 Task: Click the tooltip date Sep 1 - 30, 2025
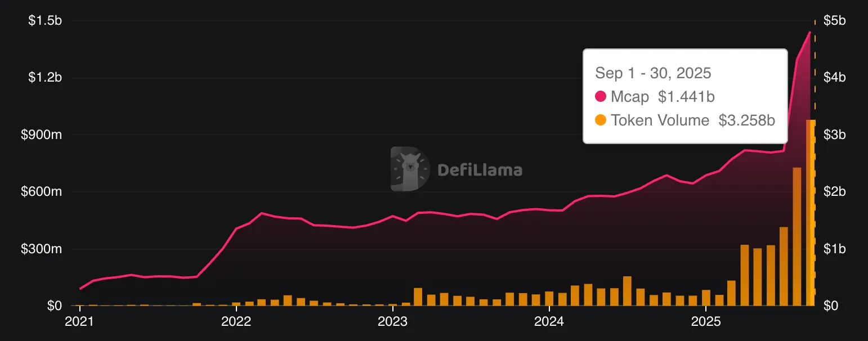(x=653, y=73)
